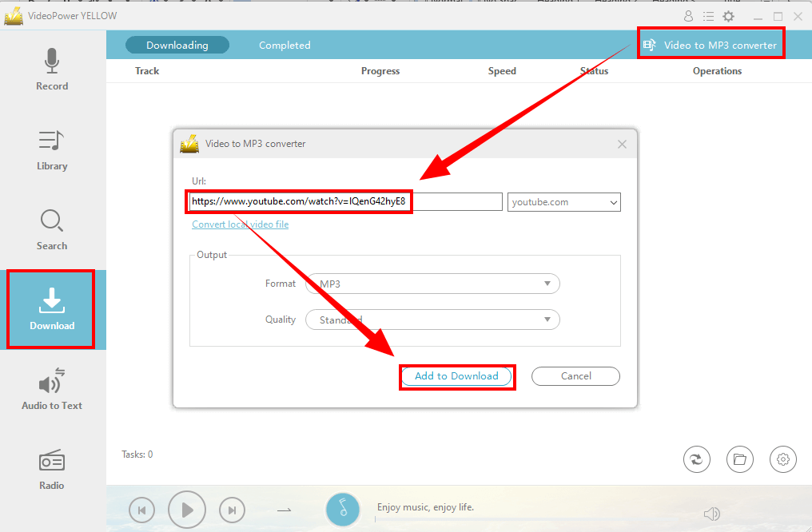
Task: Click the Video to MP3 converter button
Action: [710, 45]
